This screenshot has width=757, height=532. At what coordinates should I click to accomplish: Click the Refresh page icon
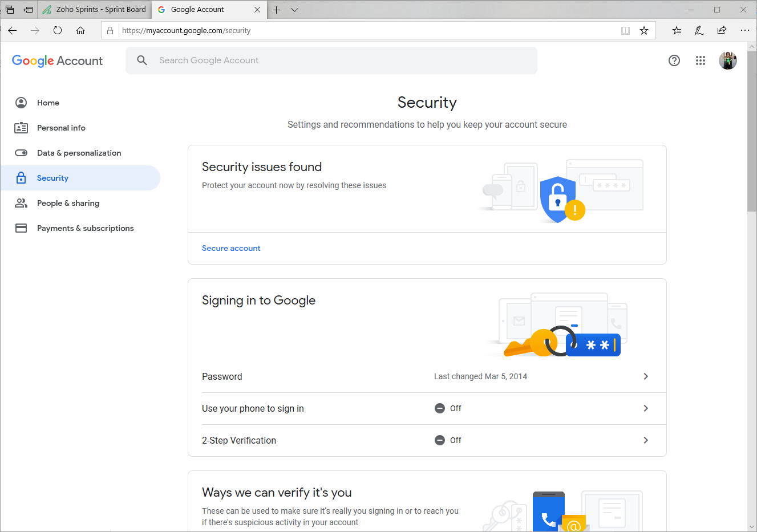pyautogui.click(x=58, y=31)
